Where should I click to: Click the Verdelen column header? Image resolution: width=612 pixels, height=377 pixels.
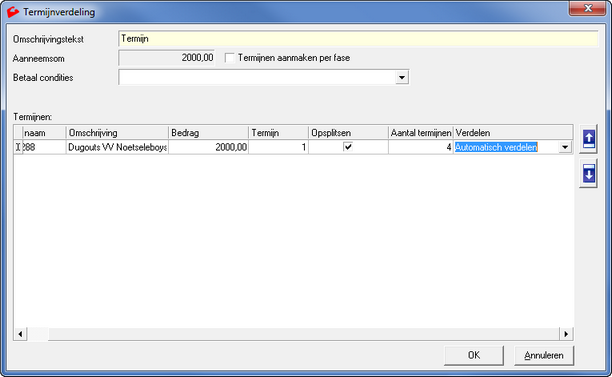(513, 133)
